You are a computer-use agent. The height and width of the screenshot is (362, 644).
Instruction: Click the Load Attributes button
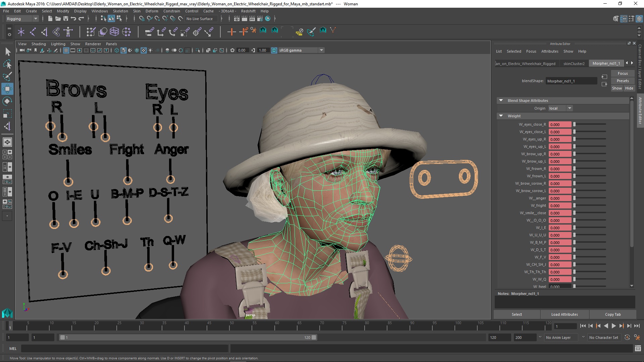(x=565, y=314)
